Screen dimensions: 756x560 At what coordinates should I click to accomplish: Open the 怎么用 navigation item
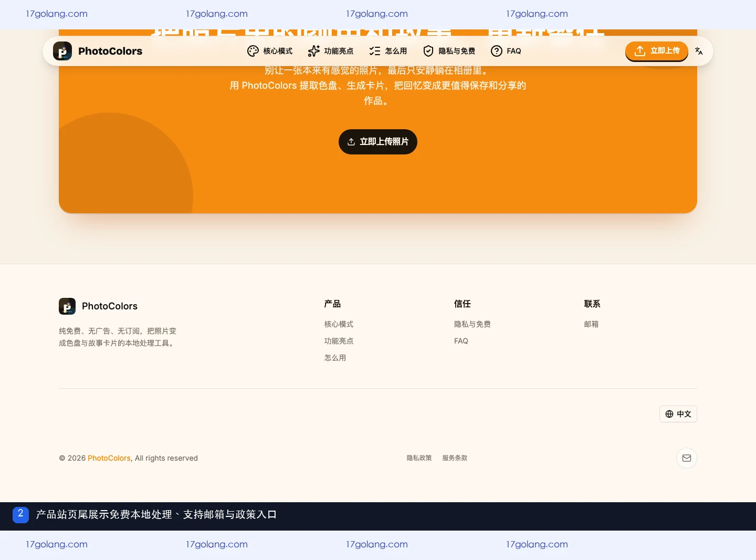388,51
